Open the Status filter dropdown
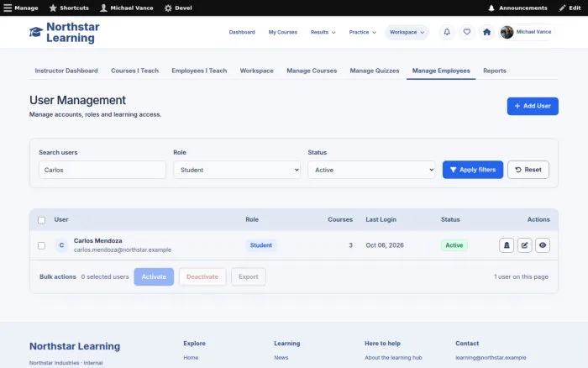Image resolution: width=588 pixels, height=368 pixels. pyautogui.click(x=371, y=170)
